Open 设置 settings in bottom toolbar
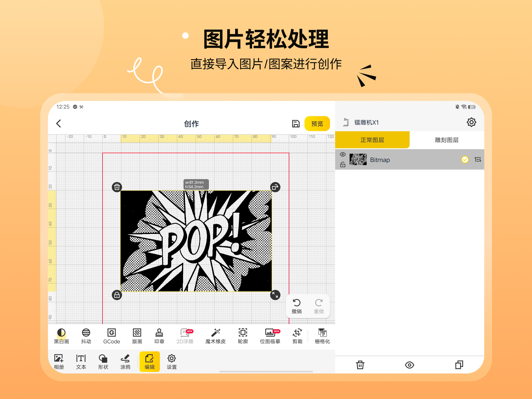The height and width of the screenshot is (399, 532). point(172,362)
